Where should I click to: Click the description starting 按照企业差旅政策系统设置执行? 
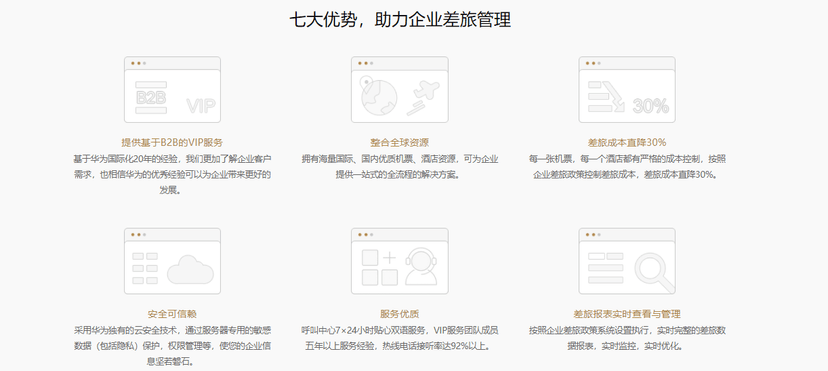pos(627,338)
